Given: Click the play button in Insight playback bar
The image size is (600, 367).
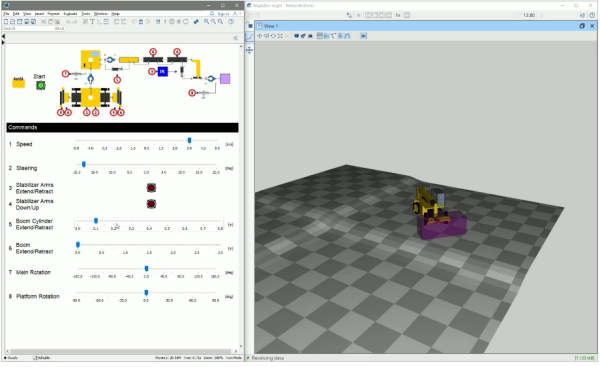Looking at the screenshot, I should 375,15.
